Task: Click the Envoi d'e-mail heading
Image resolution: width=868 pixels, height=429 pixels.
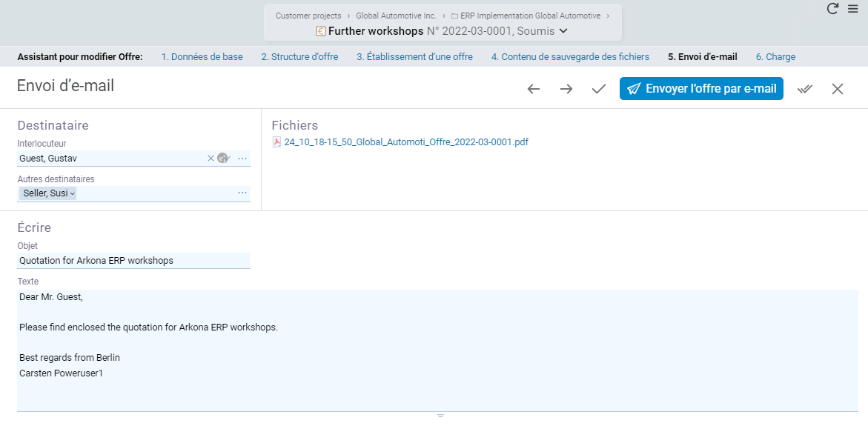Action: click(x=65, y=86)
